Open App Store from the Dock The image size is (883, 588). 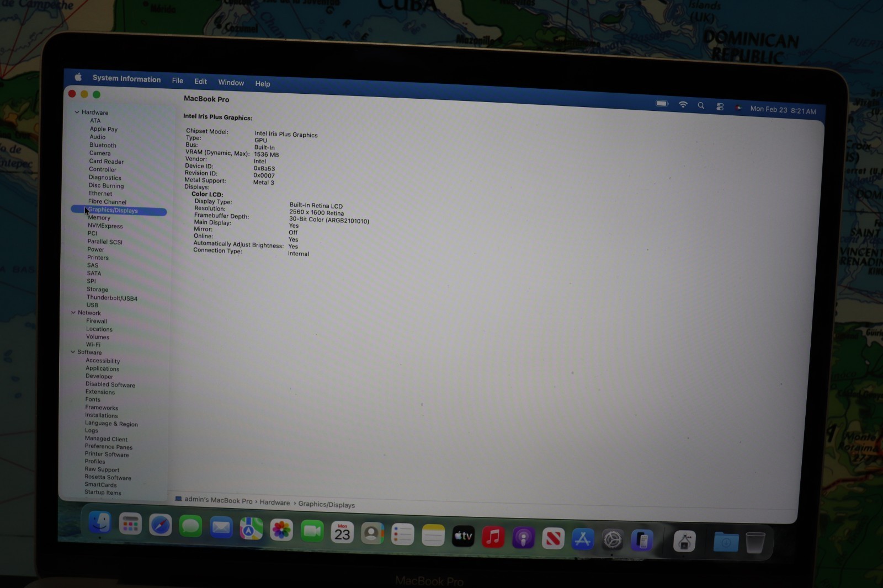(x=583, y=539)
